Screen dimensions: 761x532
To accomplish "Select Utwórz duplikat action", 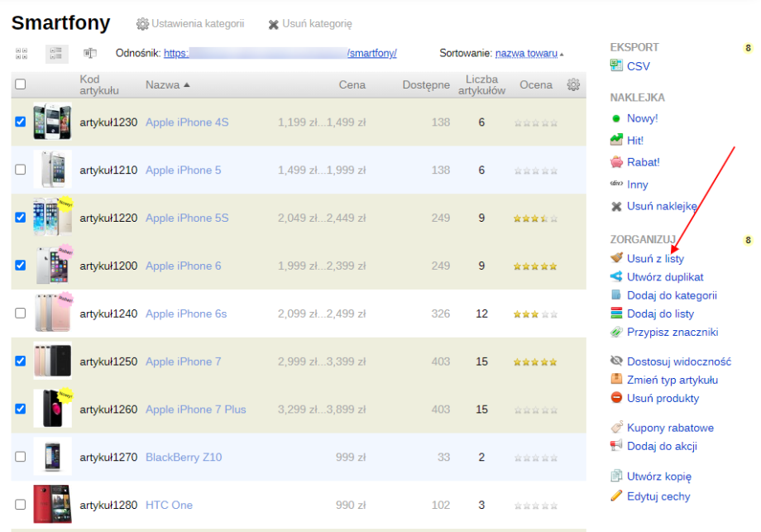I will [665, 277].
